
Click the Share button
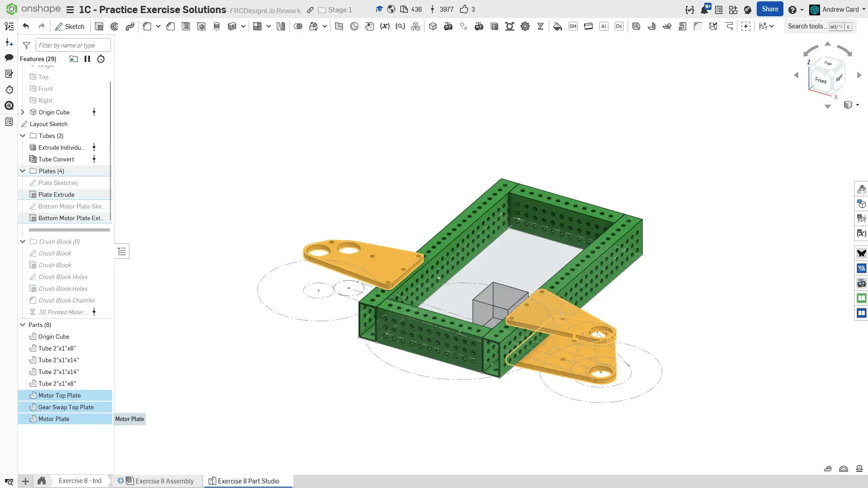769,9
